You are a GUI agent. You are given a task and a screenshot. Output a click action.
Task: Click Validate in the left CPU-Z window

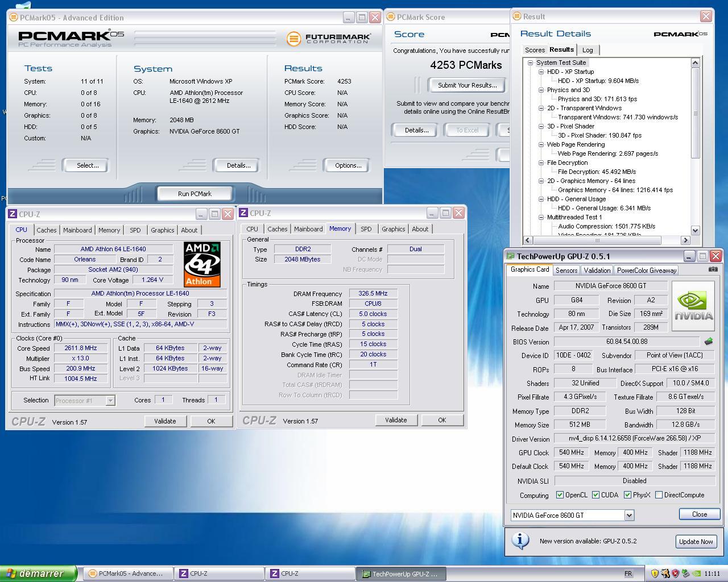(x=165, y=421)
